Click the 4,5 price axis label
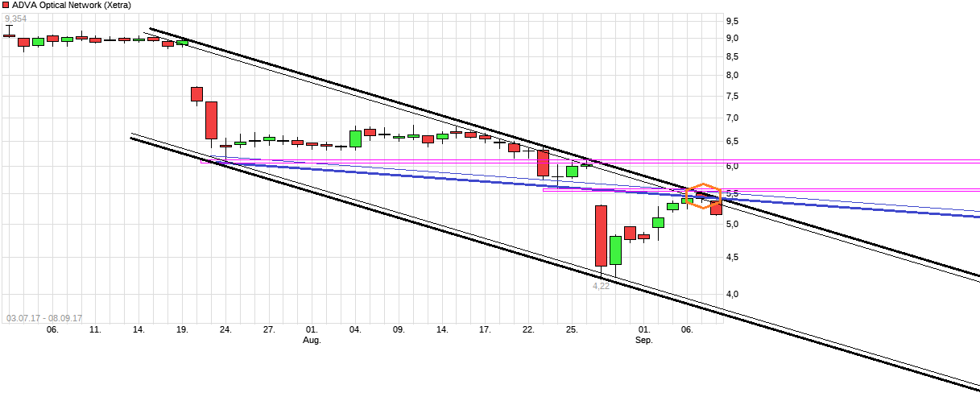The width and height of the screenshot is (980, 397). (x=733, y=257)
